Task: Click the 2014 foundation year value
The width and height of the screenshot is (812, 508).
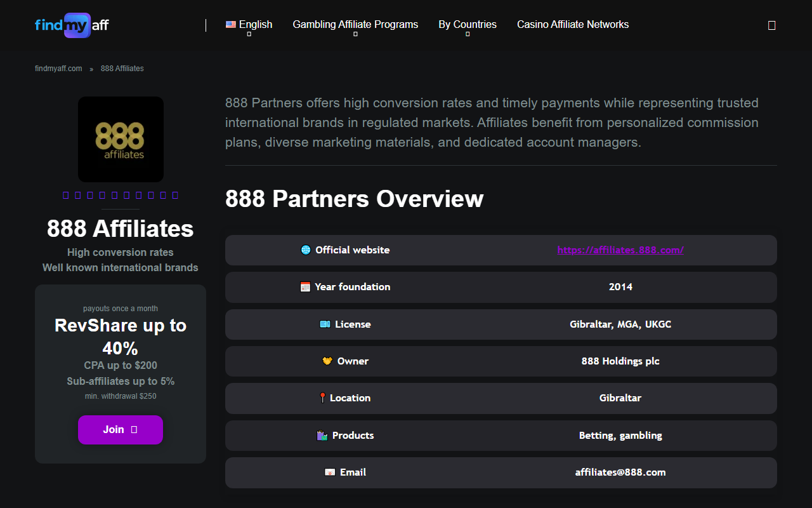Action: (620, 287)
